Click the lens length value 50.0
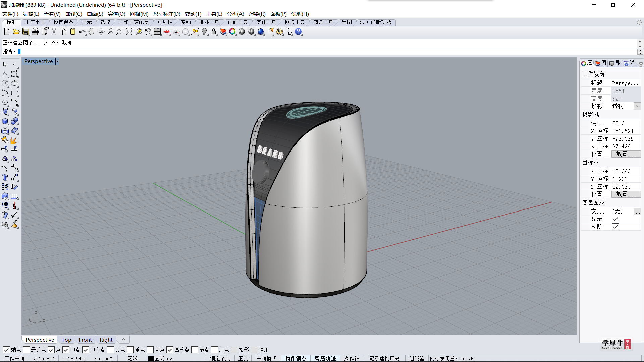Viewport: 644px width, 362px height. click(x=625, y=123)
